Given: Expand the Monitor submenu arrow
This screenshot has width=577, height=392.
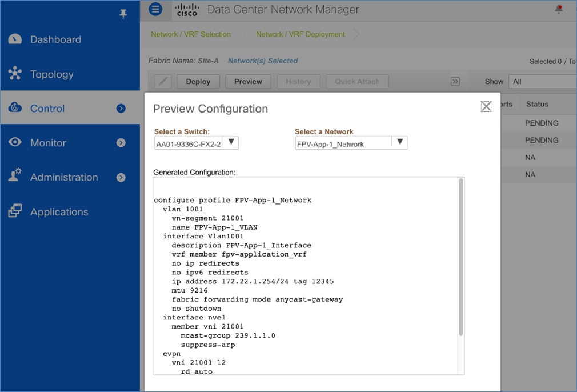Looking at the screenshot, I should [x=121, y=143].
